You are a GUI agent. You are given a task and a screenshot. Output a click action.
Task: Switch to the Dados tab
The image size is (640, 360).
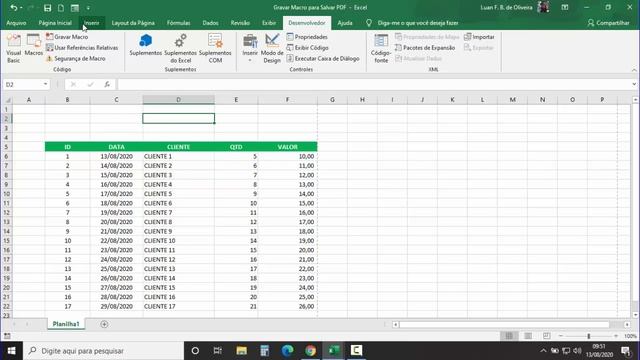pyautogui.click(x=210, y=23)
